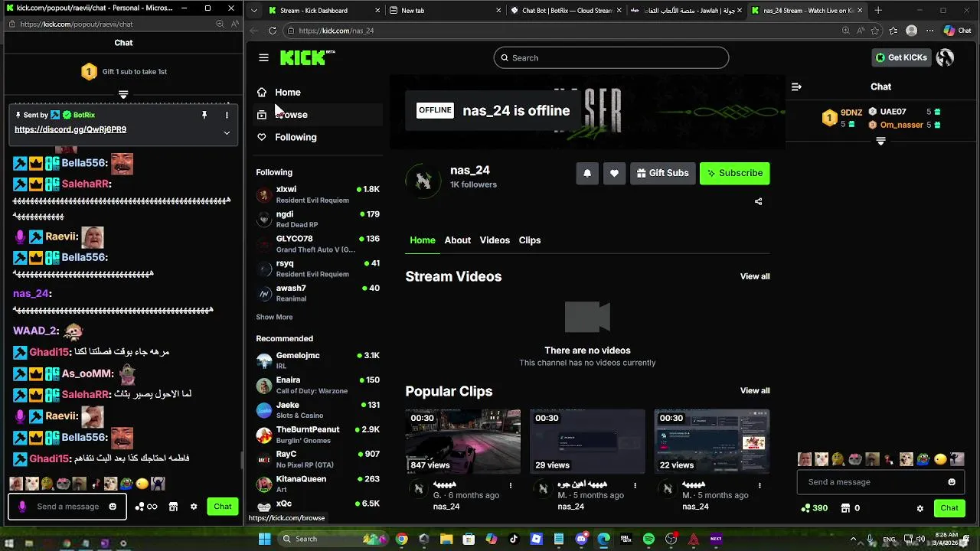
Task: Click the green Subscribe button
Action: coord(735,173)
